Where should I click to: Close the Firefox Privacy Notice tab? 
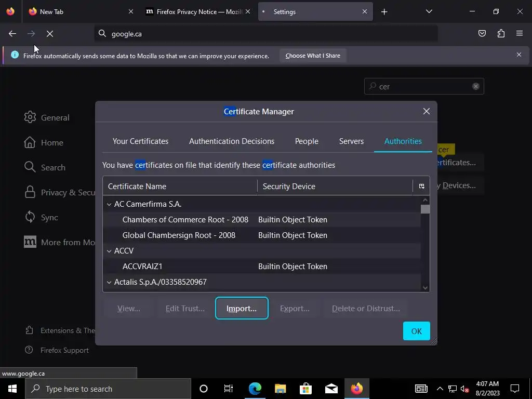coord(248,11)
